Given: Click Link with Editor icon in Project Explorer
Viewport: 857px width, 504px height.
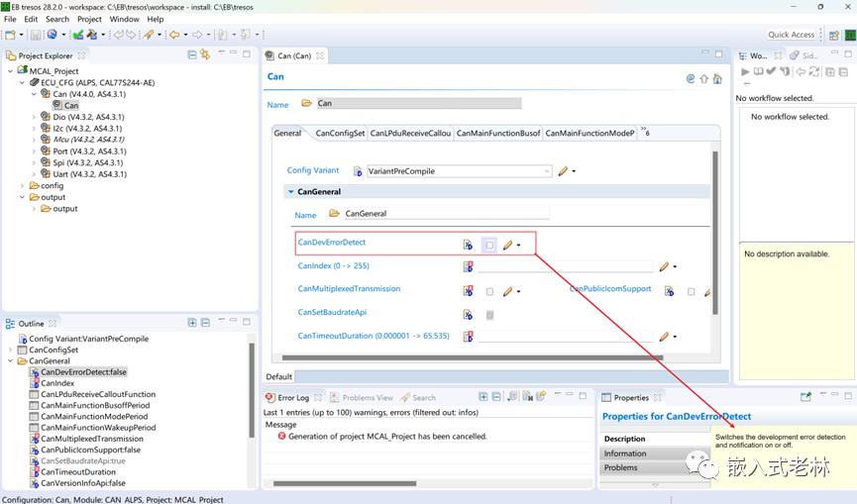Looking at the screenshot, I should [205, 54].
